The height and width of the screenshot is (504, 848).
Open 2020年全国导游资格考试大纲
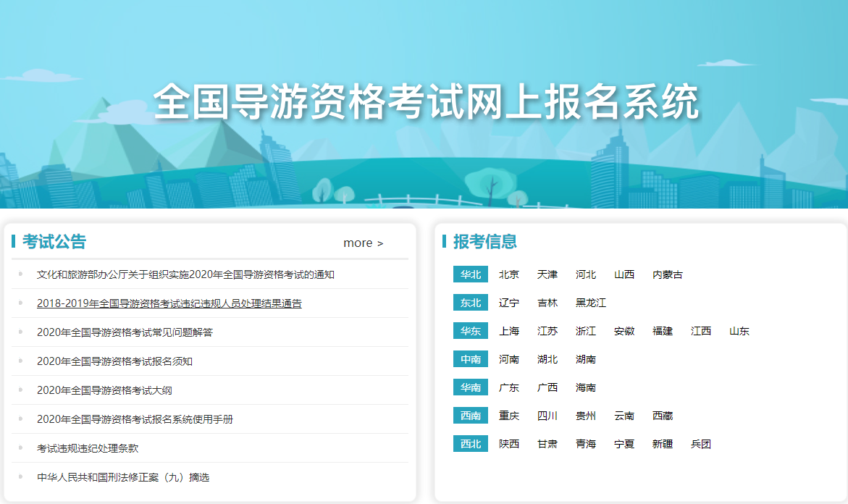pyautogui.click(x=104, y=390)
